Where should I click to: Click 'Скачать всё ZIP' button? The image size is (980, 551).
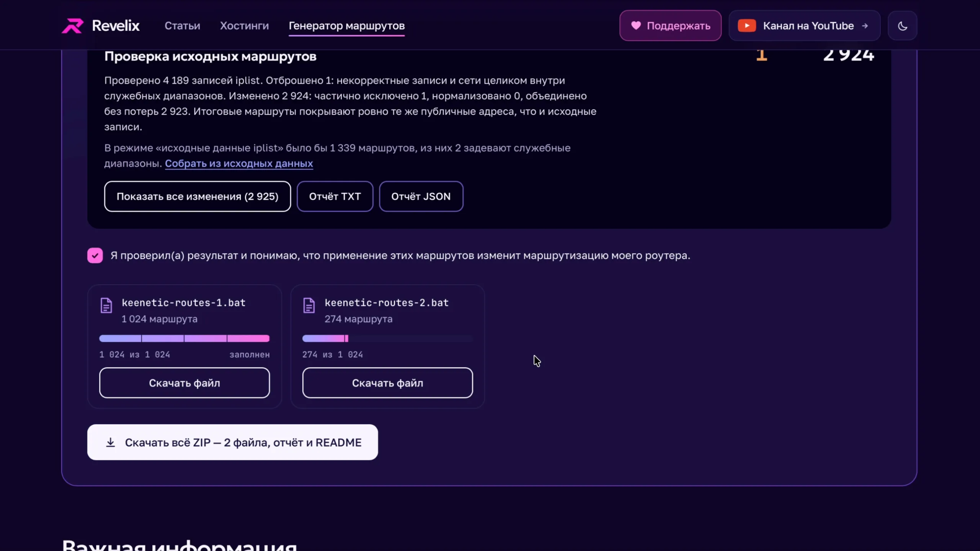pos(232,442)
